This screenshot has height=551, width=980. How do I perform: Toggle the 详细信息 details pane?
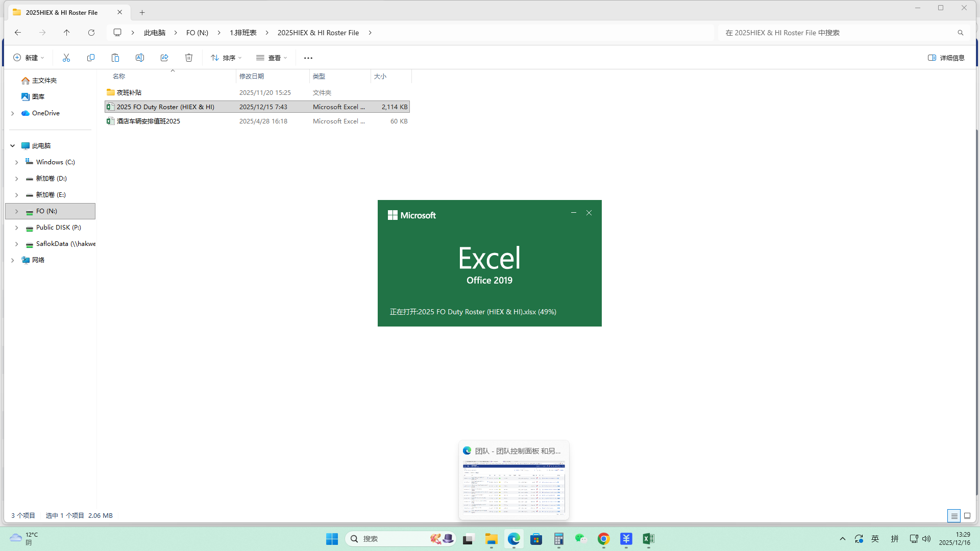946,58
